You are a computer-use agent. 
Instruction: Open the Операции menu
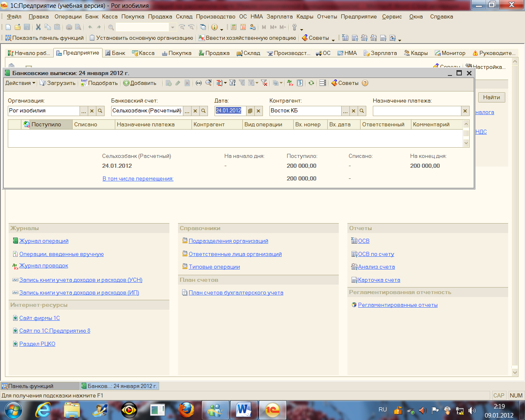[x=68, y=16]
